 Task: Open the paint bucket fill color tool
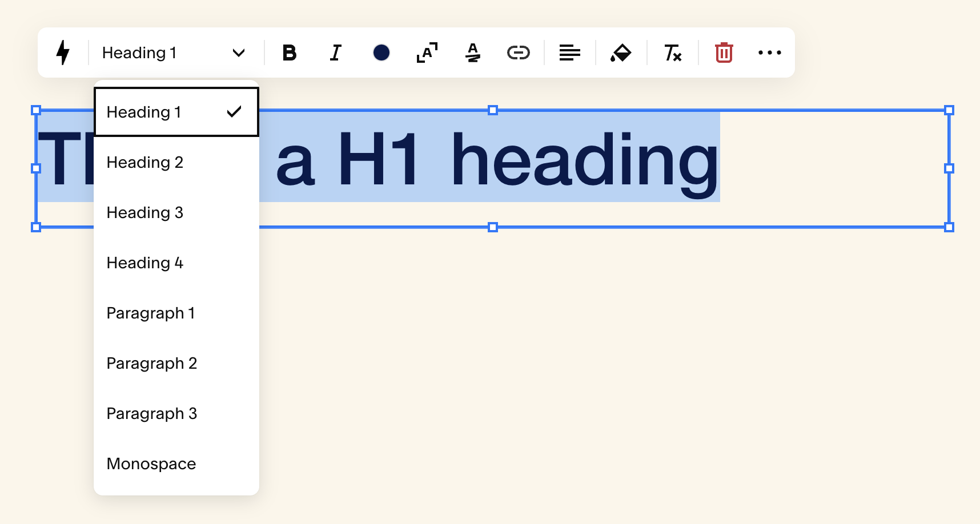(621, 53)
